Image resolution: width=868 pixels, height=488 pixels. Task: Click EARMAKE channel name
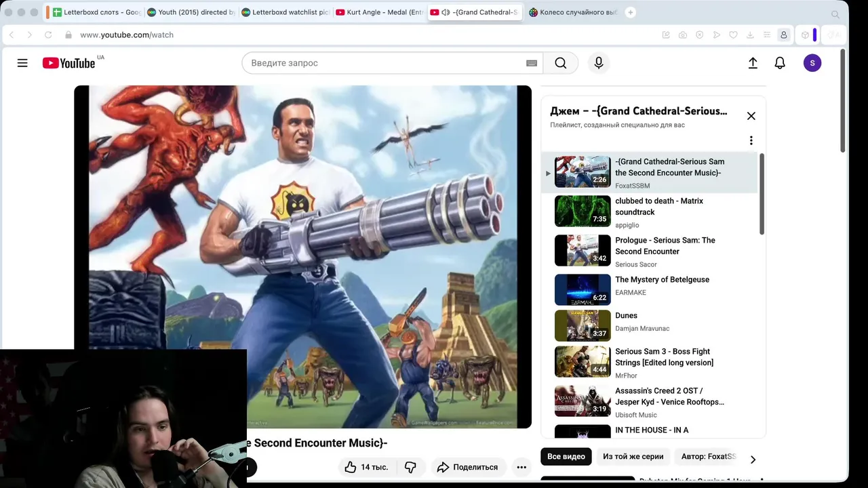click(630, 293)
